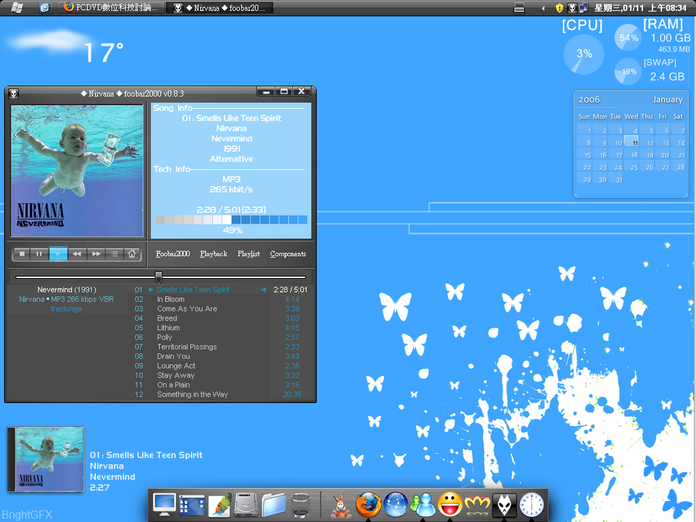Select track 08 Drain You
The image size is (696, 522).
(x=221, y=356)
